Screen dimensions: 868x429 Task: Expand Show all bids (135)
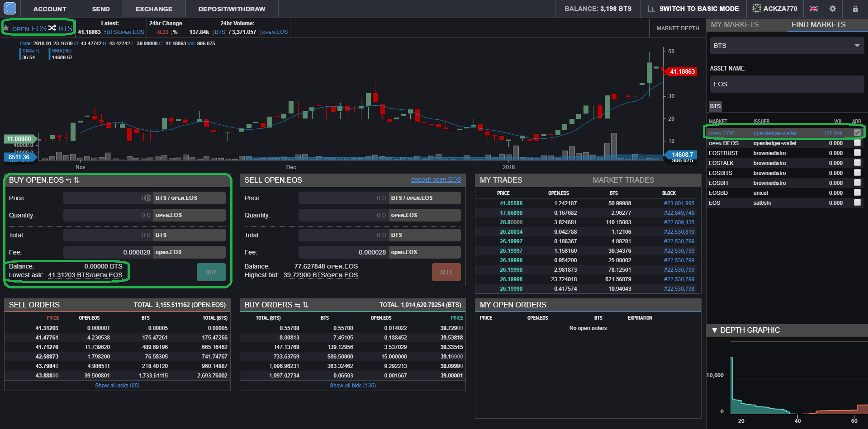[353, 386]
